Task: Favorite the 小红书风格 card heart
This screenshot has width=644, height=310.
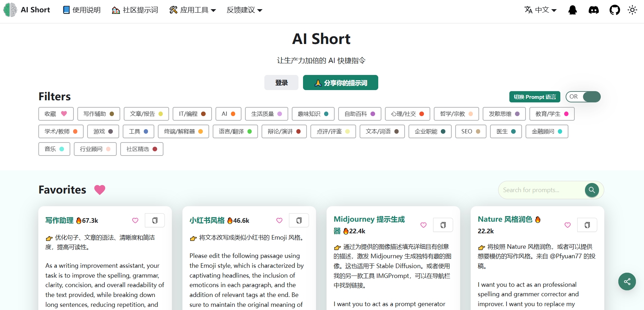Action: click(x=279, y=220)
